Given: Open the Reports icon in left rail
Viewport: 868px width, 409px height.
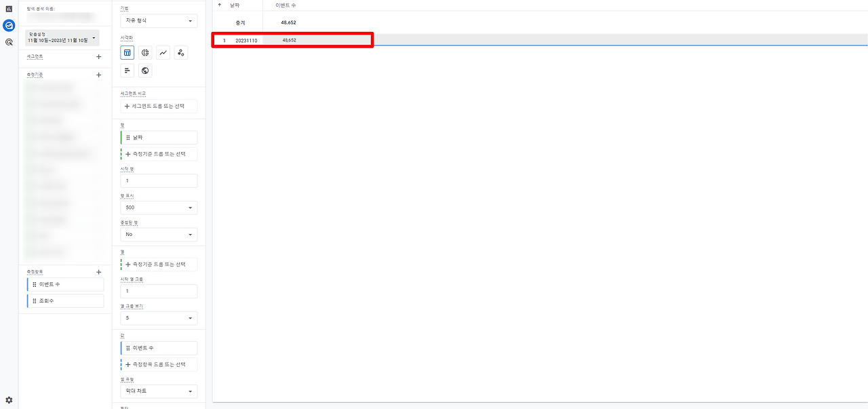Looking at the screenshot, I should tap(9, 9).
